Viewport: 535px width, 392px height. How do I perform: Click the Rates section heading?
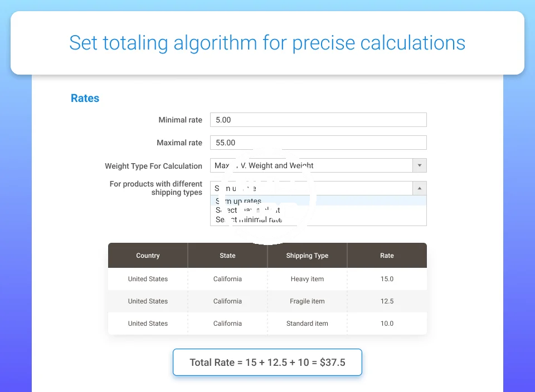pos(85,99)
